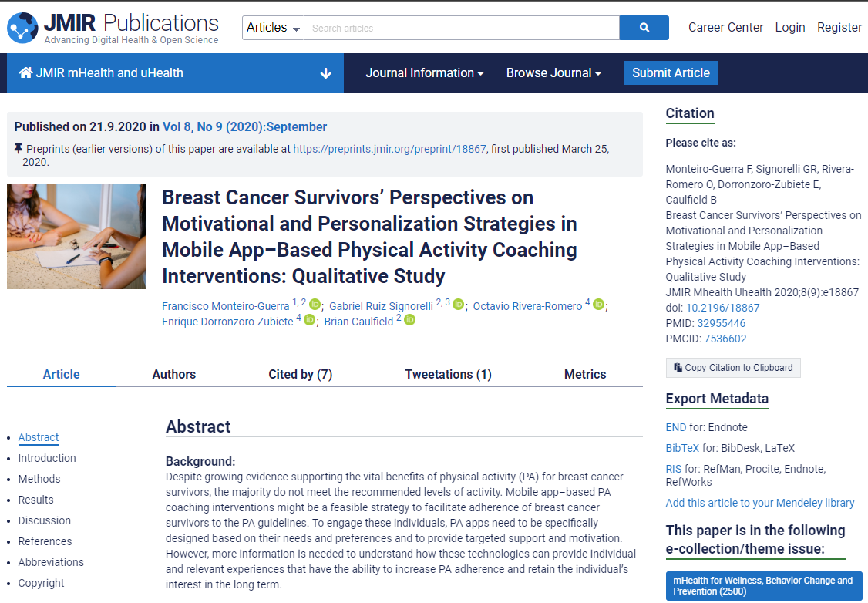Switch to the Authors tab

[x=173, y=374]
